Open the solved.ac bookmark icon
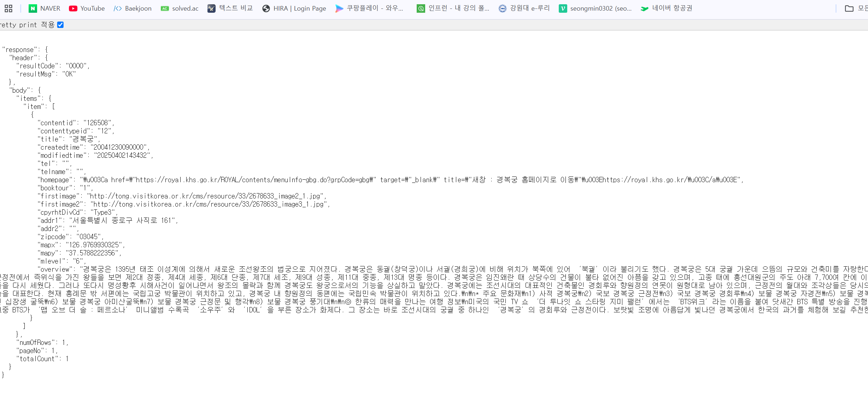This screenshot has width=868, height=393. tap(165, 8)
